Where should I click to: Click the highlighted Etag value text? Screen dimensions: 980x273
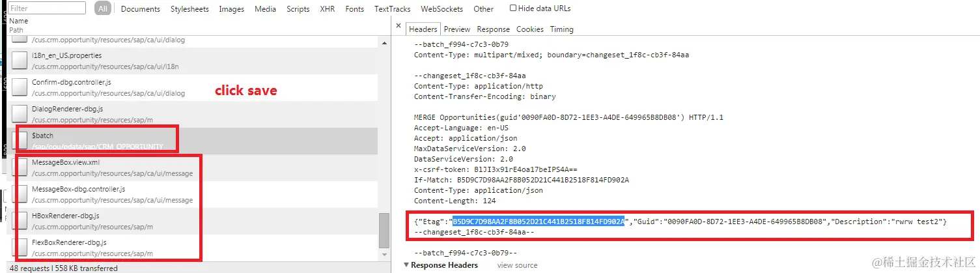click(x=539, y=222)
